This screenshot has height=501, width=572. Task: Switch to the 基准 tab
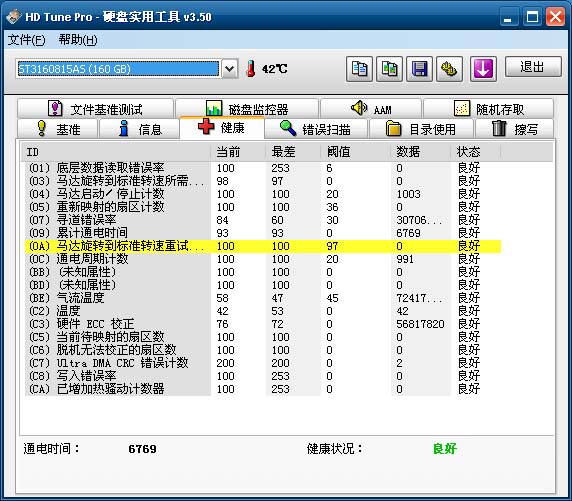tap(57, 129)
